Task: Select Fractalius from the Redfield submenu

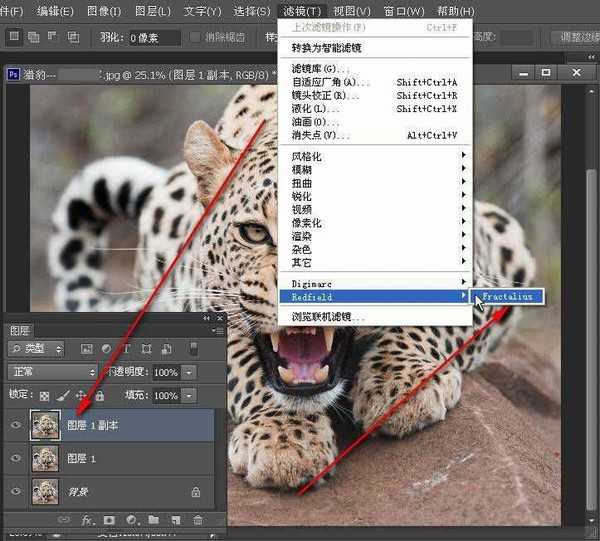Action: pos(511,297)
